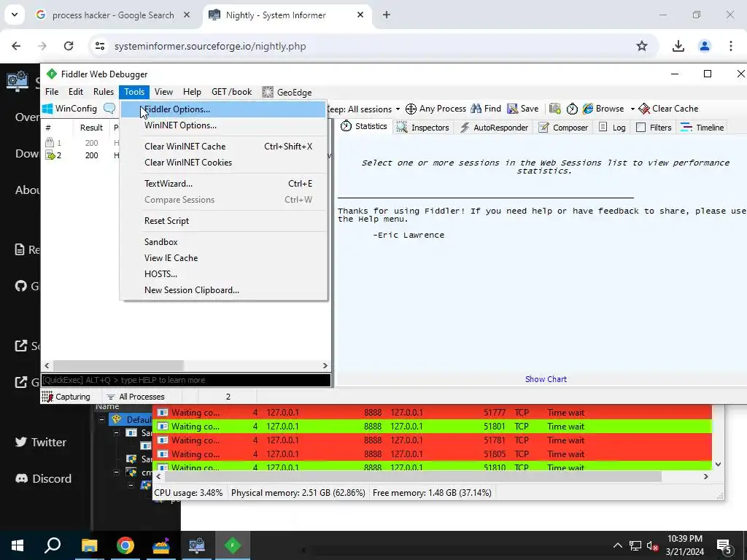Screen dimensions: 747x560
Task: Show hidden system tray icons chevron
Action: 617,545
